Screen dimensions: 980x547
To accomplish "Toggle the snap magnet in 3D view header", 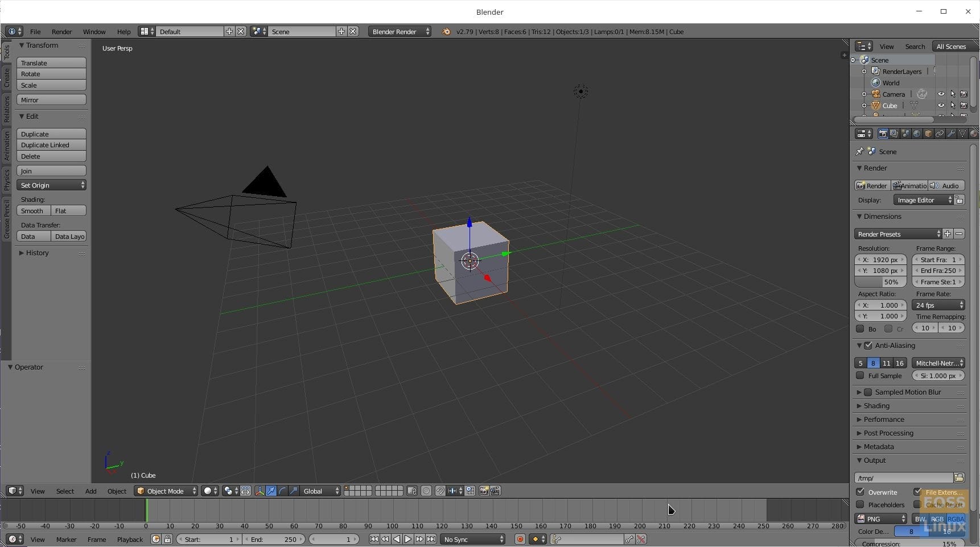I will (x=440, y=491).
